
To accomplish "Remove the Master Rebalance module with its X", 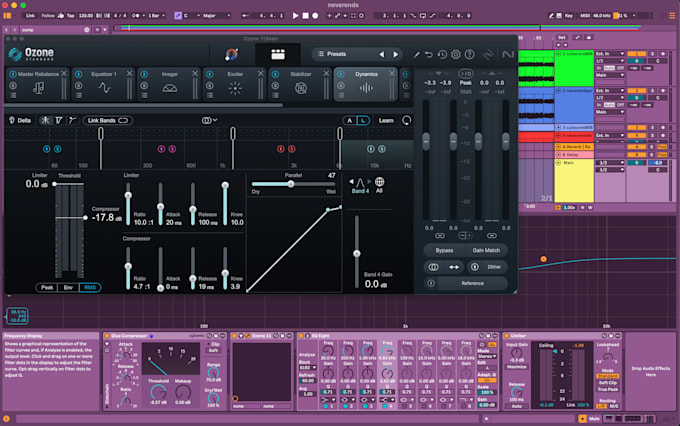I will point(64,74).
